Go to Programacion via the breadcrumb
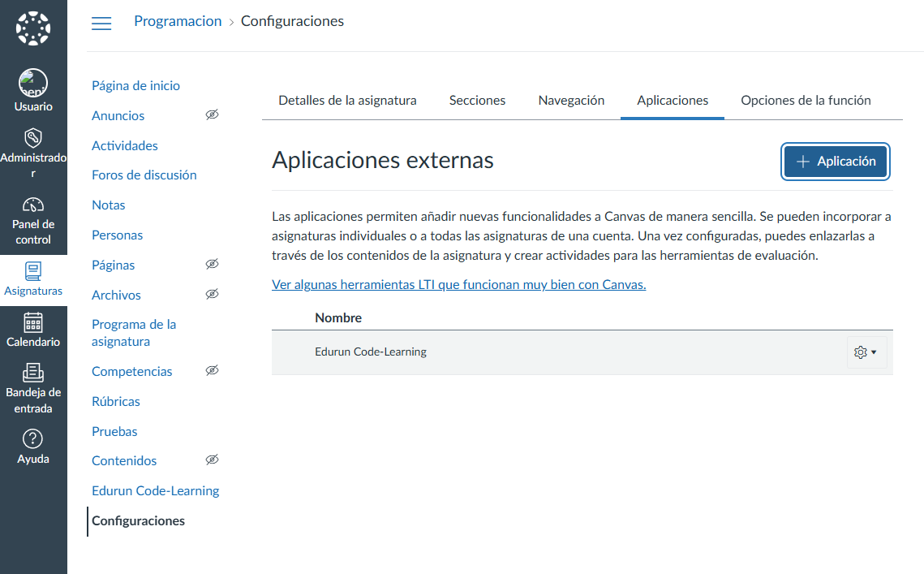Screen dimensions: 924x574 tap(178, 21)
